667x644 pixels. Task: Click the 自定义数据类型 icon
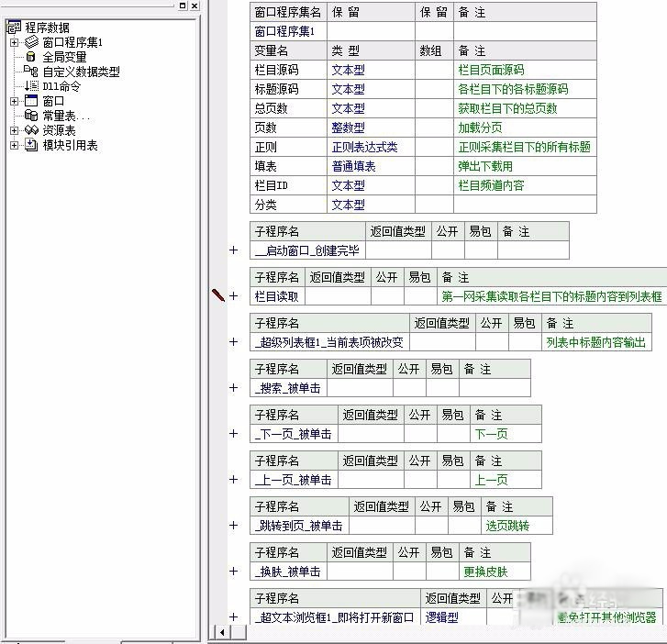pos(30,71)
